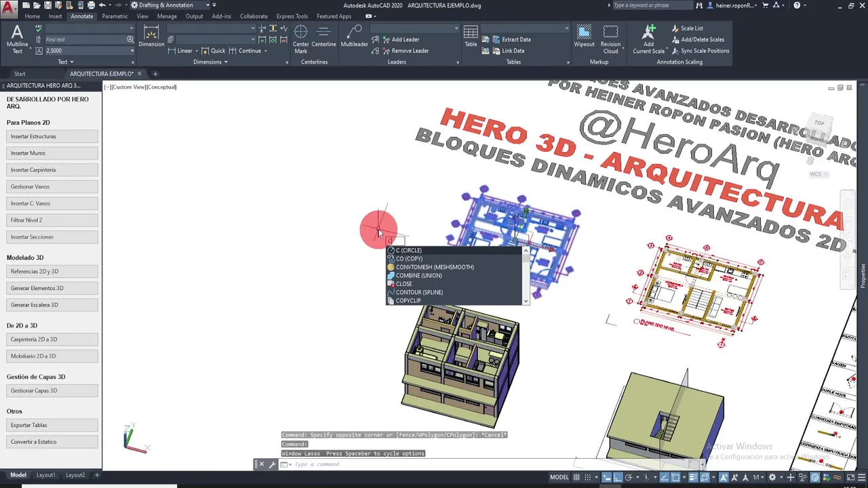Click the Quick dimension tool
This screenshot has width=868, height=488.
214,51
